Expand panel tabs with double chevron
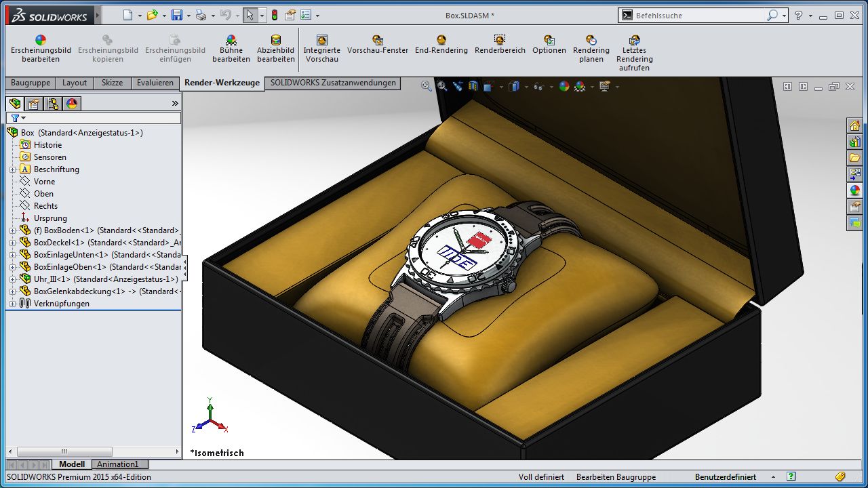868x488 pixels. point(174,103)
